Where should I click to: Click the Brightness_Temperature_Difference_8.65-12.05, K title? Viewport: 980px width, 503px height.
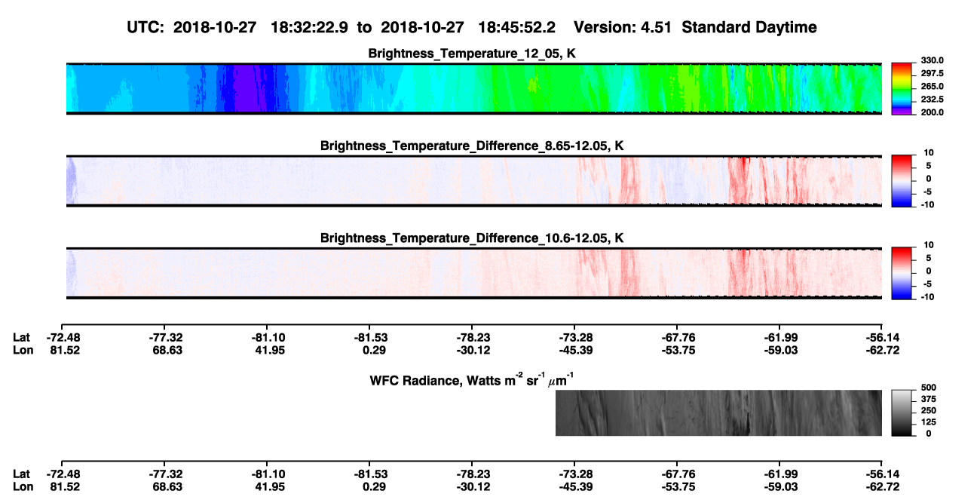pos(473,146)
